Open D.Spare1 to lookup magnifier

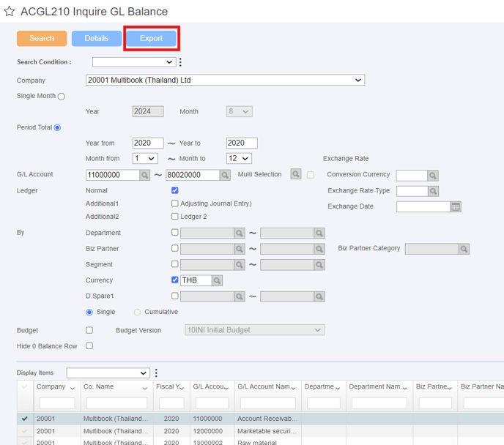pyautogui.click(x=319, y=296)
